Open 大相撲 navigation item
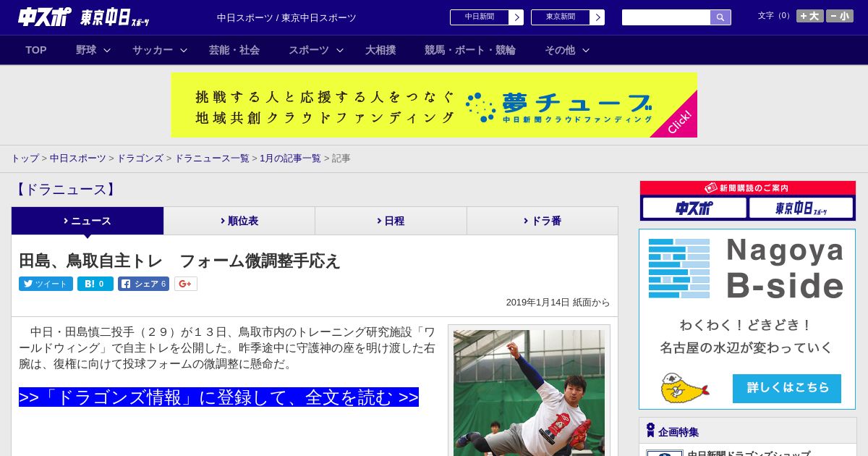This screenshot has height=456, width=868. click(380, 50)
